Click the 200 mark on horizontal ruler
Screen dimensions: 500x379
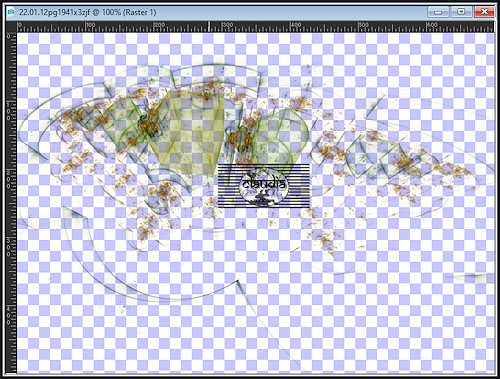pos(159,25)
